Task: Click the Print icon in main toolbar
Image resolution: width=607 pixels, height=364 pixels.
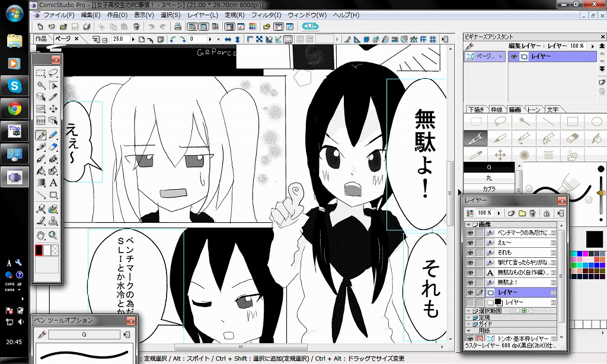Action: click(178, 27)
